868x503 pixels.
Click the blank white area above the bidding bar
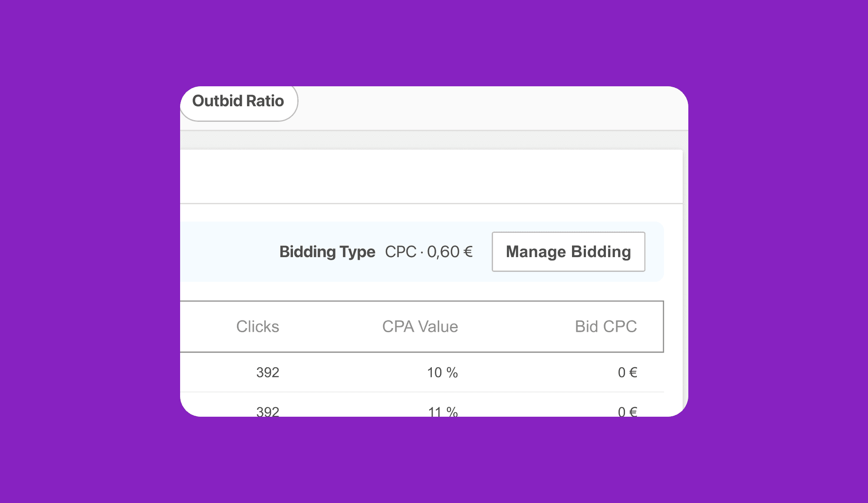(x=430, y=176)
